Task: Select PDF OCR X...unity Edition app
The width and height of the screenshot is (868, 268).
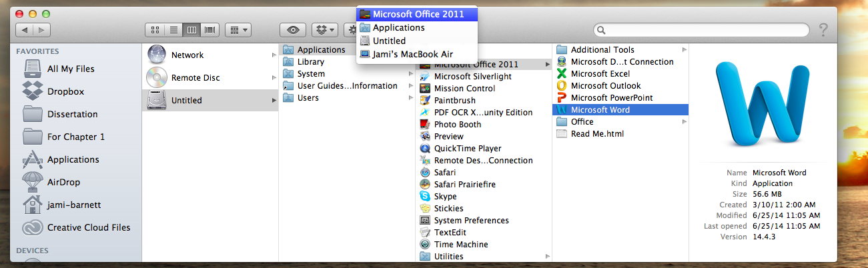Action: tap(484, 112)
